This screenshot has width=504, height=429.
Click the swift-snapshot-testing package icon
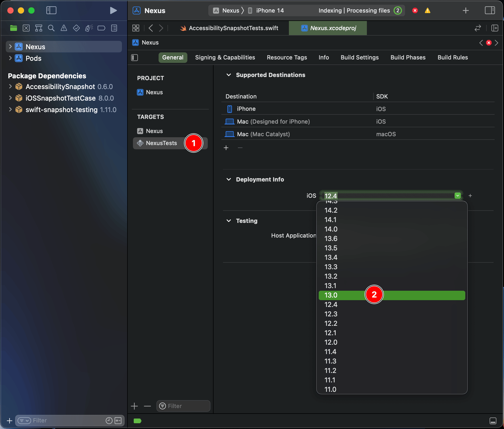click(18, 110)
